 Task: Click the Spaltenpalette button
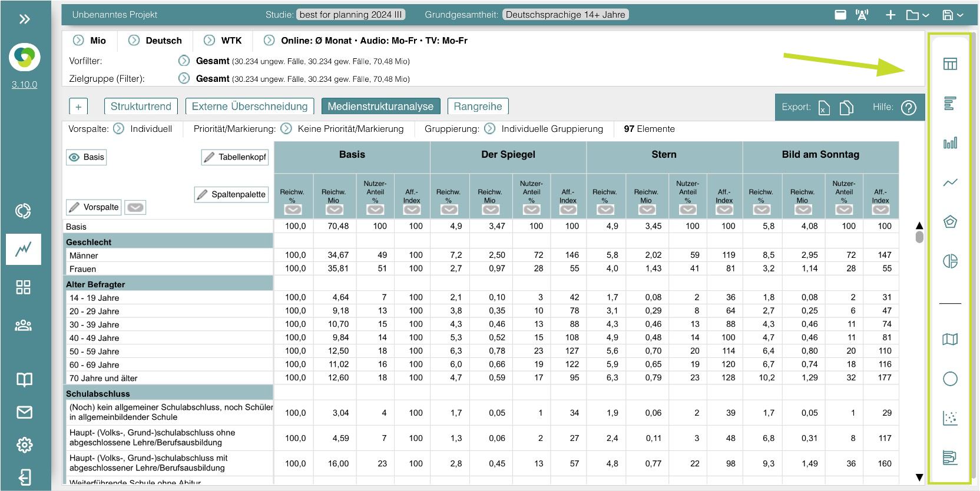(231, 194)
